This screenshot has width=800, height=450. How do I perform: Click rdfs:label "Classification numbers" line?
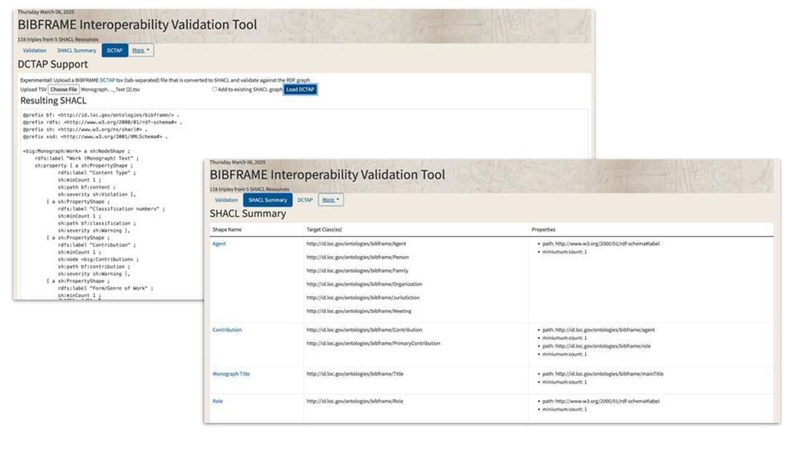click(111, 209)
